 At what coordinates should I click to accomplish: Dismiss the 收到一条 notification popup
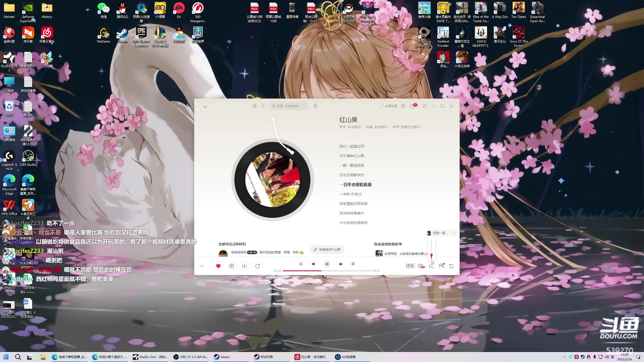coord(454,233)
